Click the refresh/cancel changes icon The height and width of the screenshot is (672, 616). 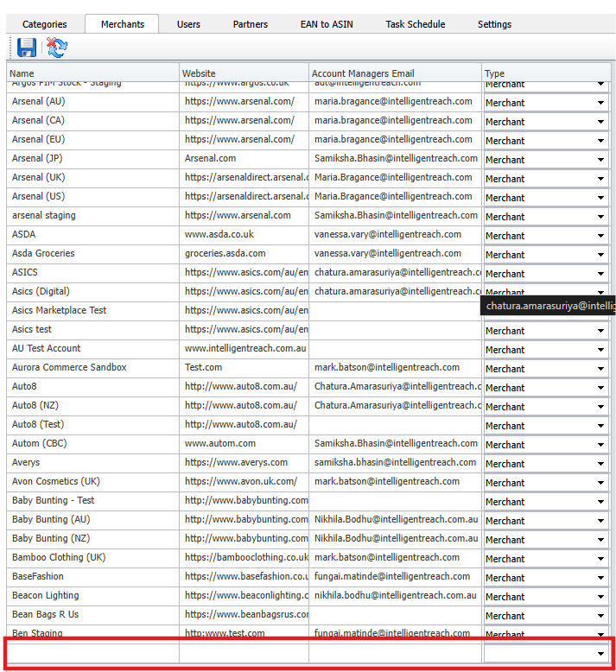point(56,48)
